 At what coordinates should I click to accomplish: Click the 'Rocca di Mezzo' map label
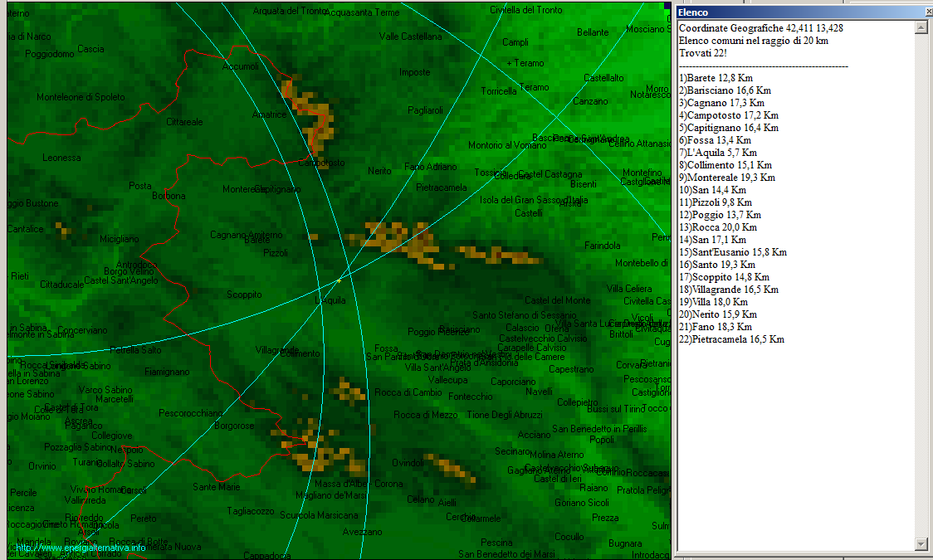426,415
